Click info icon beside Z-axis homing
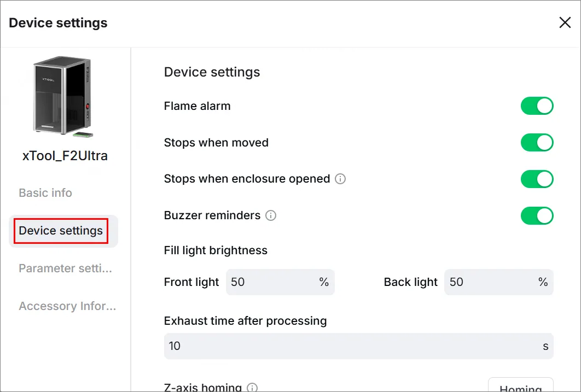Screen dimensions: 581x392 click(x=252, y=388)
